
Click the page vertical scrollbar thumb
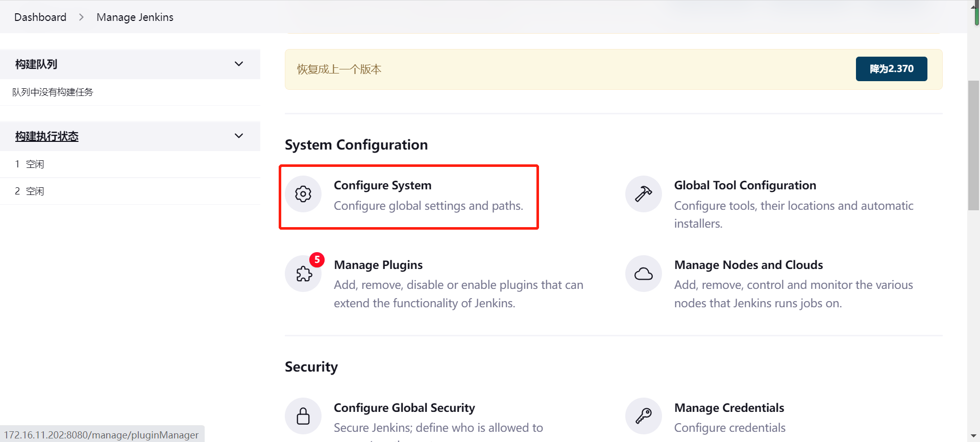pos(973,145)
